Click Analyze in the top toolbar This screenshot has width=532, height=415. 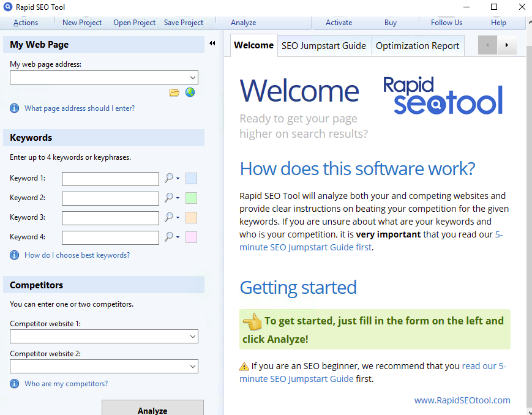tap(243, 23)
